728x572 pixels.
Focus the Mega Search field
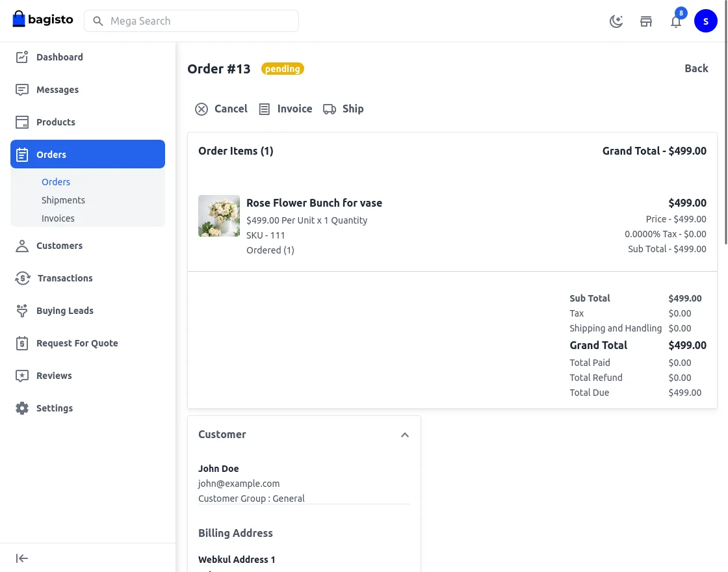point(195,21)
